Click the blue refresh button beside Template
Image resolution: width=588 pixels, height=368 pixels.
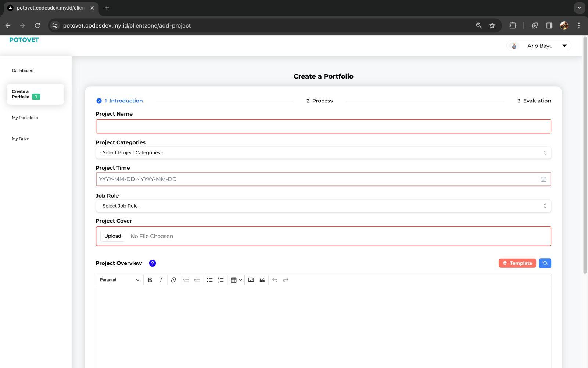[545, 263]
